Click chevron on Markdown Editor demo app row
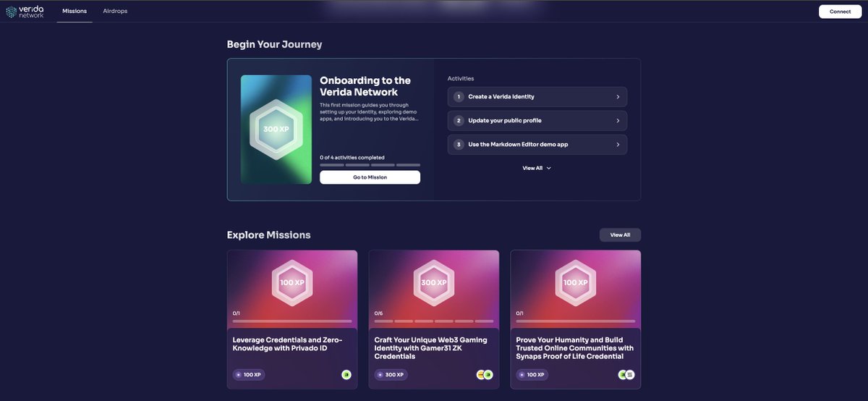 [x=618, y=145]
